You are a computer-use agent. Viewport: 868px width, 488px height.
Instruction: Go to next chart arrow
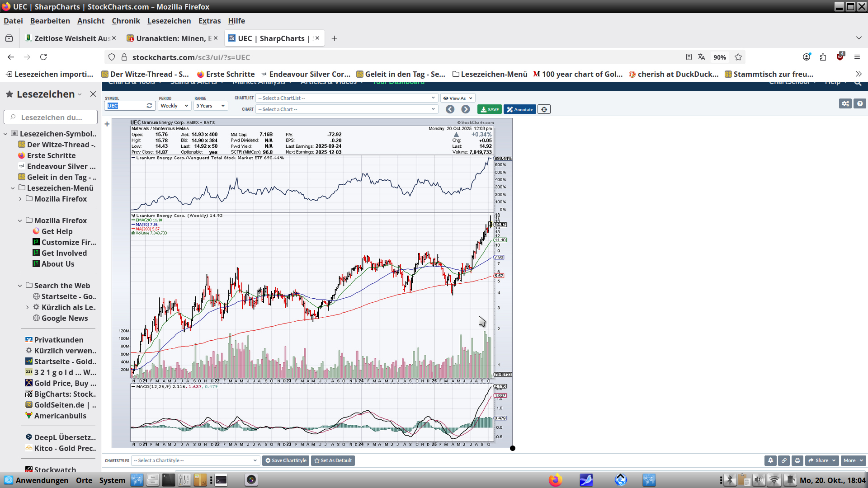coord(465,109)
